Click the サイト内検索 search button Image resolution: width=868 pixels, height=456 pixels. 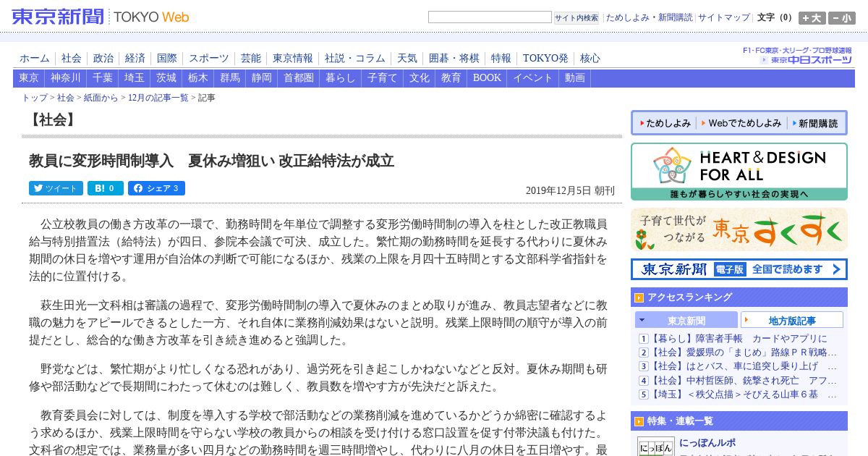click(x=576, y=18)
